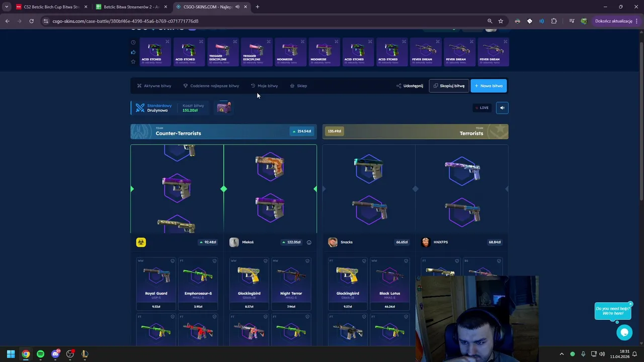Show hidden system tray icons chevron
The height and width of the screenshot is (362, 644).
tap(561, 354)
